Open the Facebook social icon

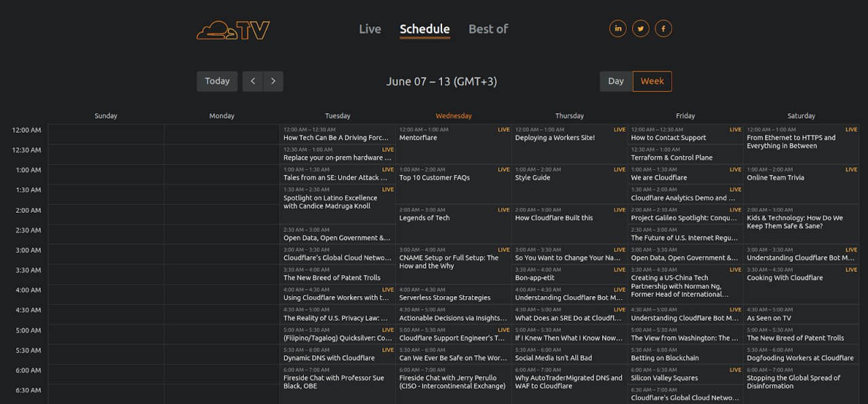pos(663,28)
